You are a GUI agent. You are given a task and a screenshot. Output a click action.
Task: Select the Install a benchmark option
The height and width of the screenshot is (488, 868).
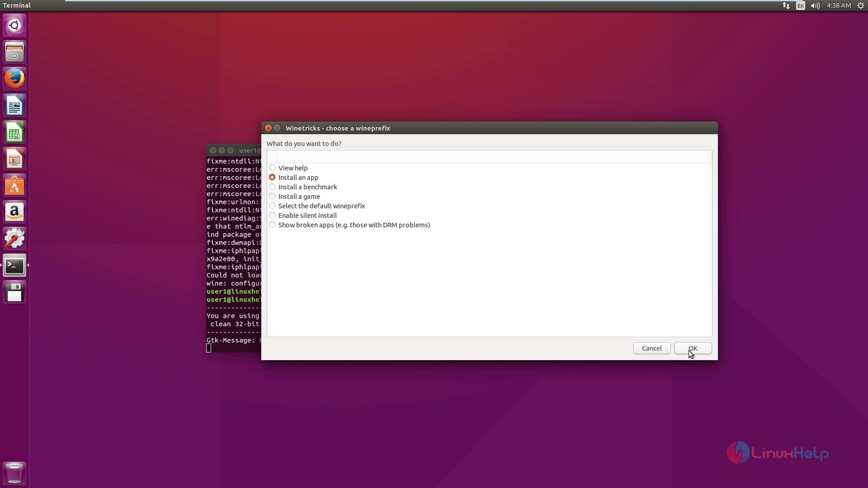click(303, 187)
